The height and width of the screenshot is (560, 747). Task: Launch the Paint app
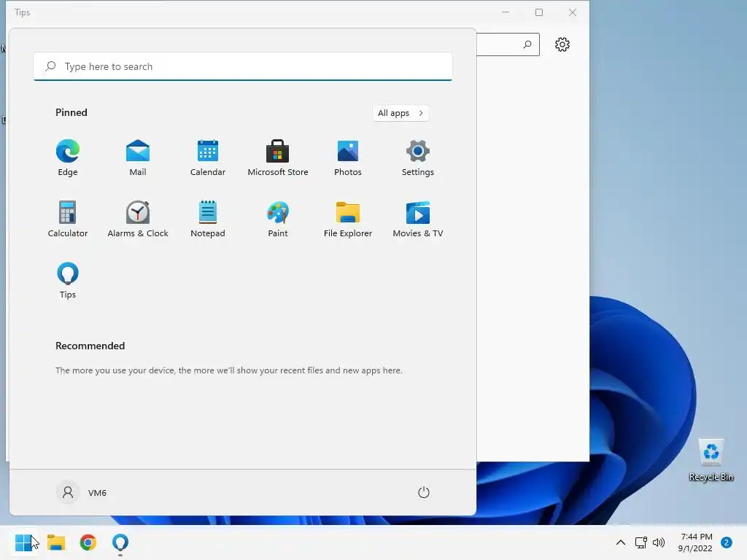pyautogui.click(x=278, y=219)
